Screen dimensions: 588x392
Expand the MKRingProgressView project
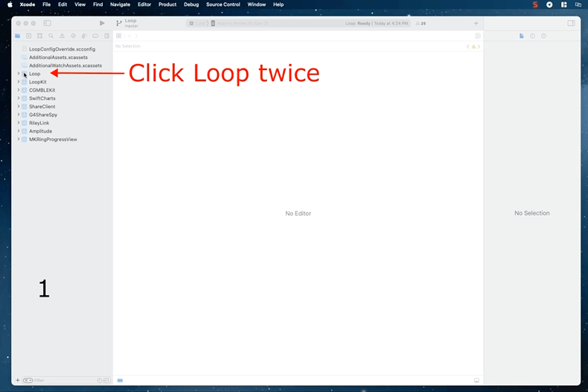(19, 139)
